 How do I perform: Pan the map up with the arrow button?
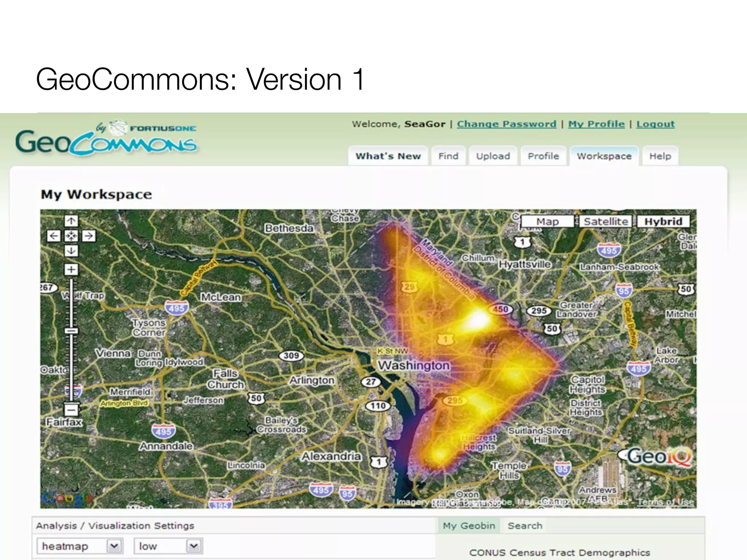click(x=71, y=221)
